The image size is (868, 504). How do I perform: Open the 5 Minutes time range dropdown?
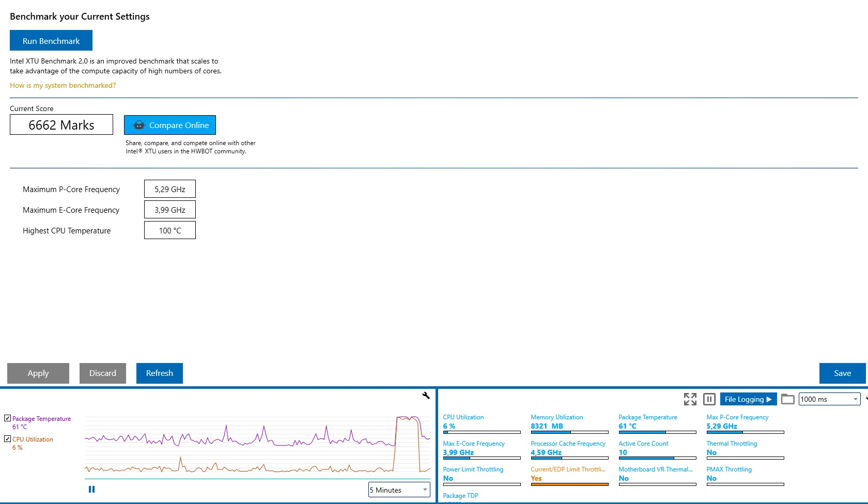coord(399,490)
